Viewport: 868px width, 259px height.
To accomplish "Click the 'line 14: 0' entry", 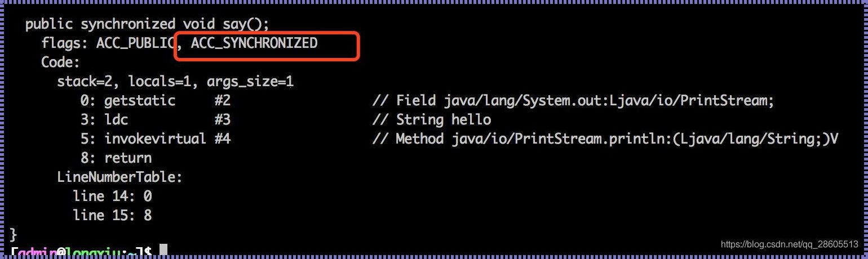I will [x=112, y=196].
